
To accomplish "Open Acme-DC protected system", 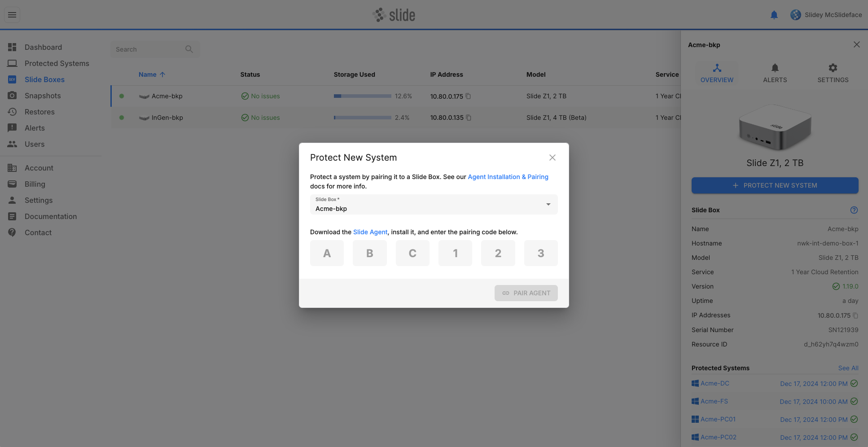I will 715,383.
